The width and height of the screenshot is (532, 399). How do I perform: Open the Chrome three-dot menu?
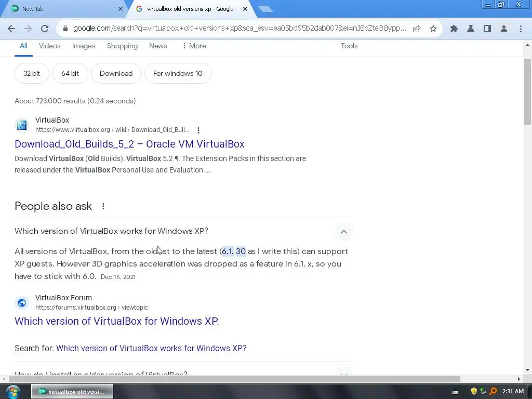pyautogui.click(x=521, y=29)
